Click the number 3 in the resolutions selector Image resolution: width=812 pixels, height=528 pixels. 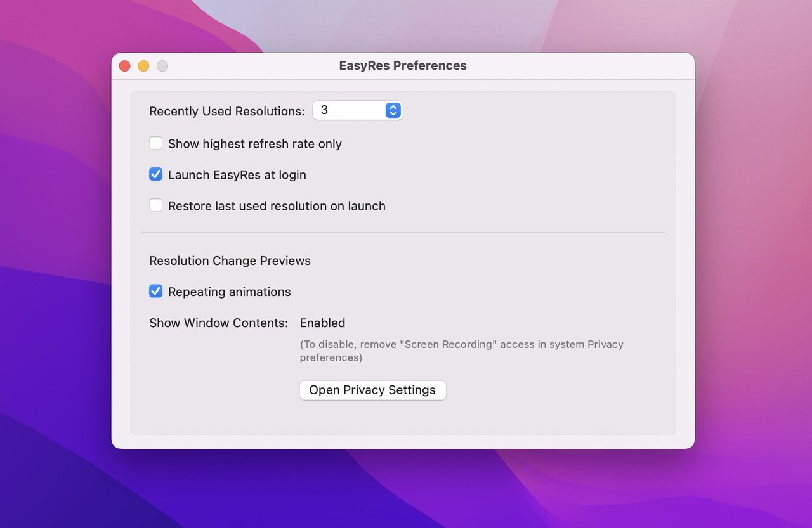[x=325, y=110]
